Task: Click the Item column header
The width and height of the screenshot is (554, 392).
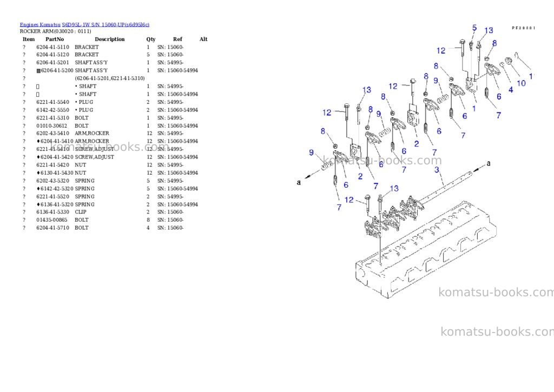Action: 29,39
